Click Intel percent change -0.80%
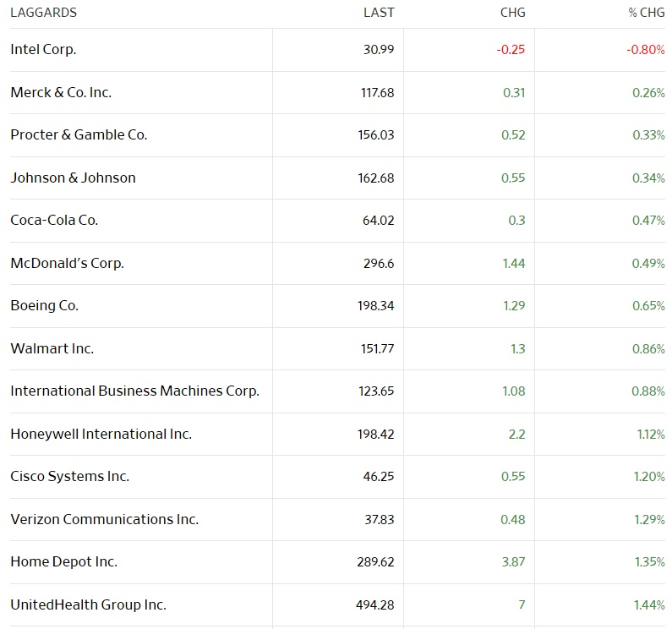 [646, 49]
